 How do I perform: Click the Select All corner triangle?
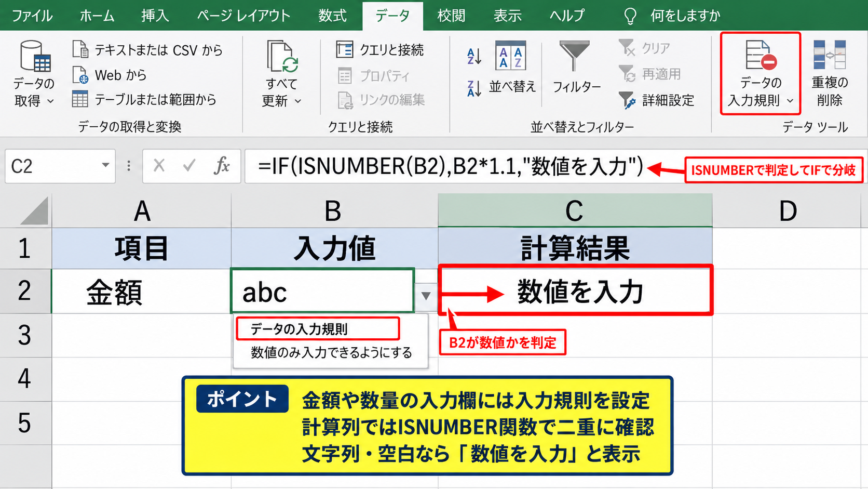pyautogui.click(x=34, y=210)
